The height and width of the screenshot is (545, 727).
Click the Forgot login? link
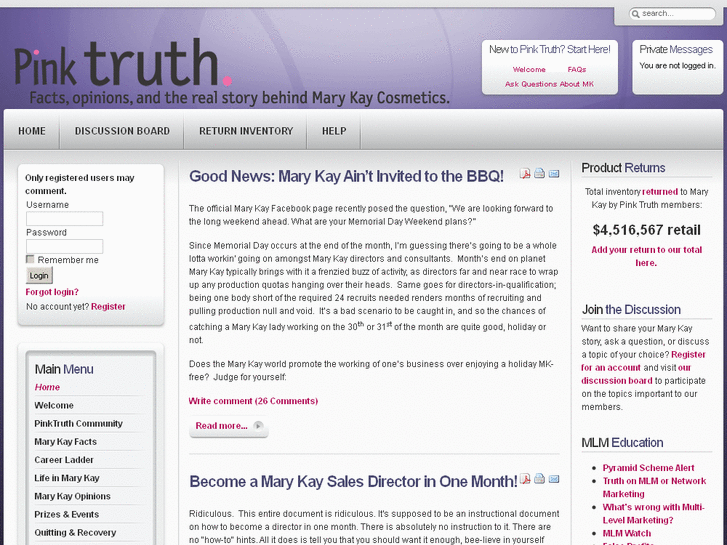tap(52, 292)
